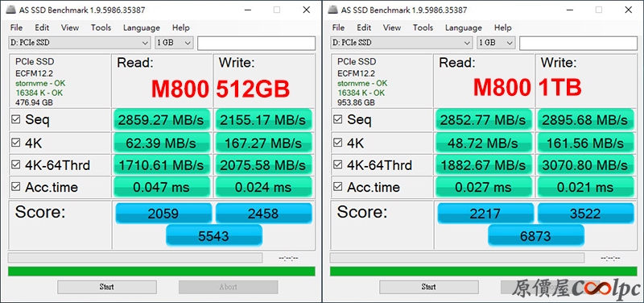Viewport: 644px width, 303px height.
Task: Open the File menu in left window
Action: coord(16,27)
